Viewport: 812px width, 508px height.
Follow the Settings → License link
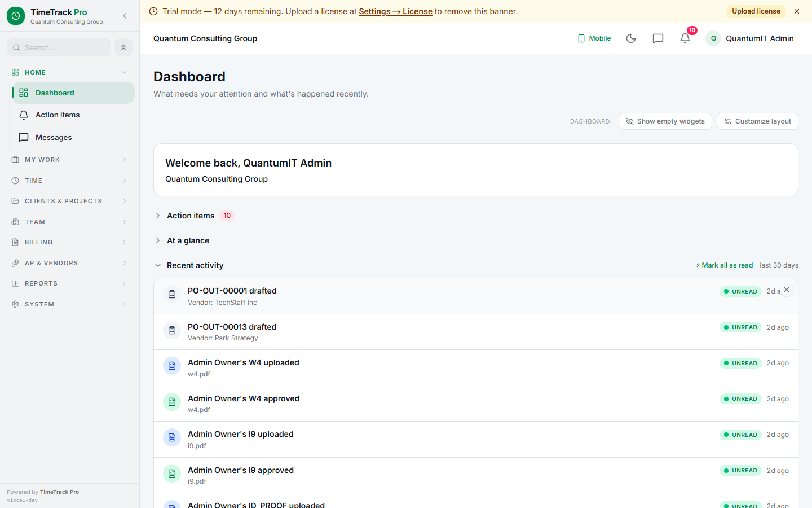pyautogui.click(x=396, y=11)
